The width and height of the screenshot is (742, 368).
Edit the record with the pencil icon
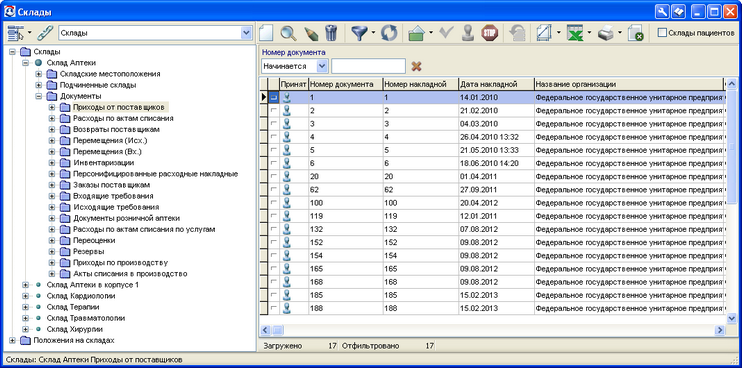tap(310, 33)
